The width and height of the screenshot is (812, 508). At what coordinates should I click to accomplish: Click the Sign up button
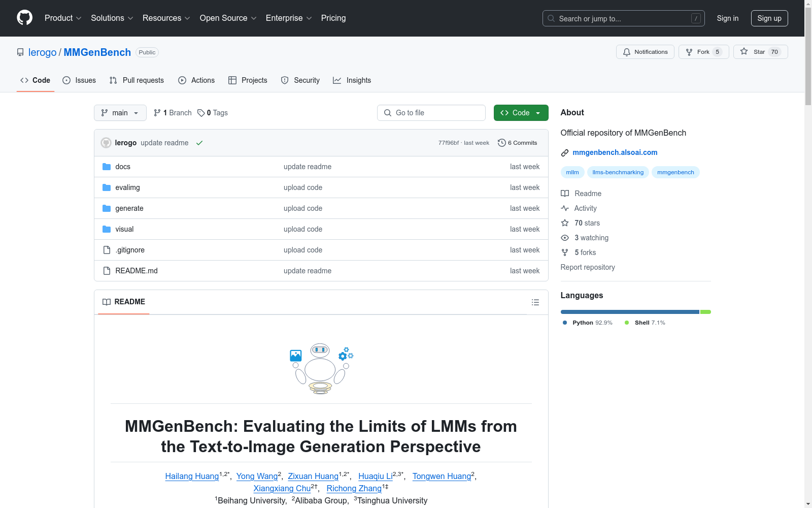(769, 18)
